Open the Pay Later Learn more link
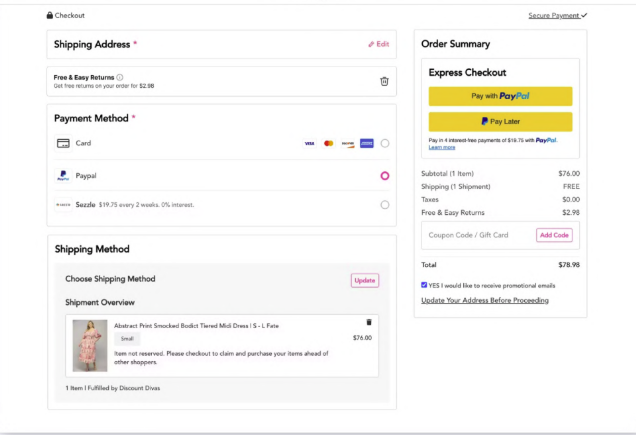 pos(442,147)
